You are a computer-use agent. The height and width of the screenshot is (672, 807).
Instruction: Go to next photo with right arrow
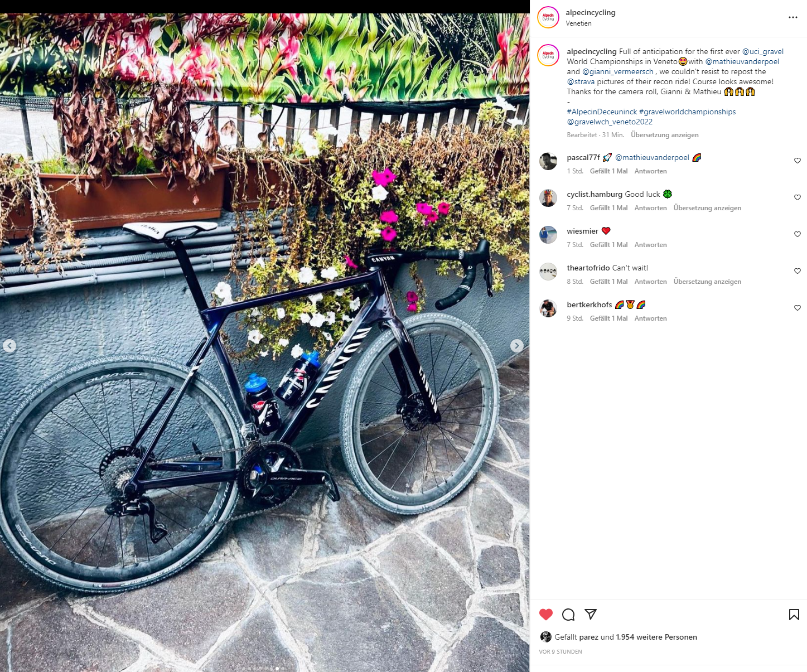coord(517,346)
